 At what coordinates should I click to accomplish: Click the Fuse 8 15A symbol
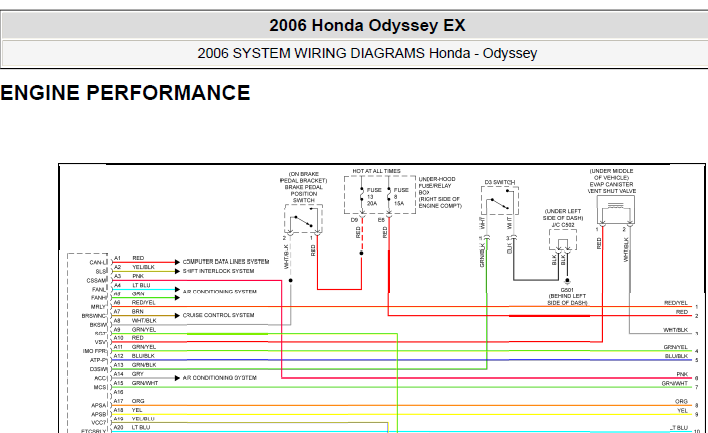(389, 196)
